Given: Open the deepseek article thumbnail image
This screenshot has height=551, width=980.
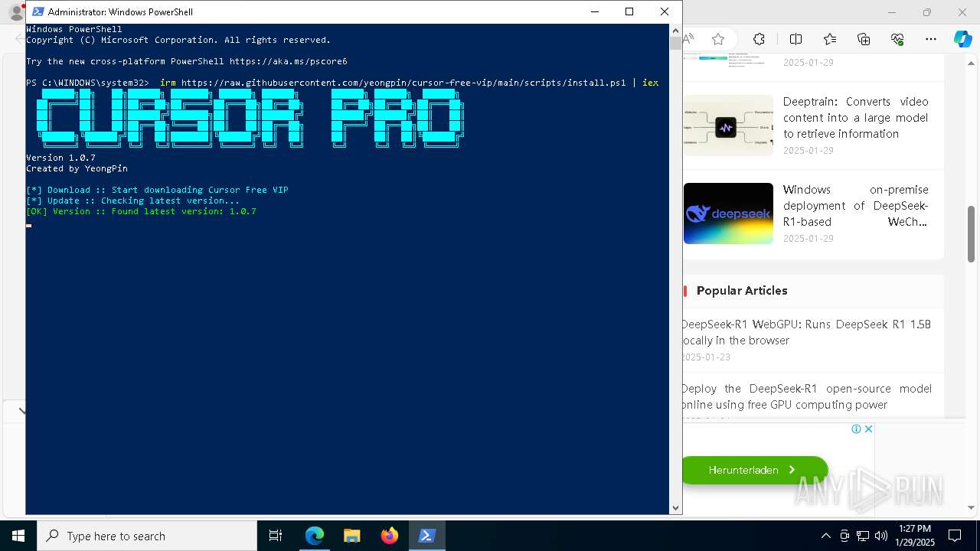Looking at the screenshot, I should pos(728,214).
